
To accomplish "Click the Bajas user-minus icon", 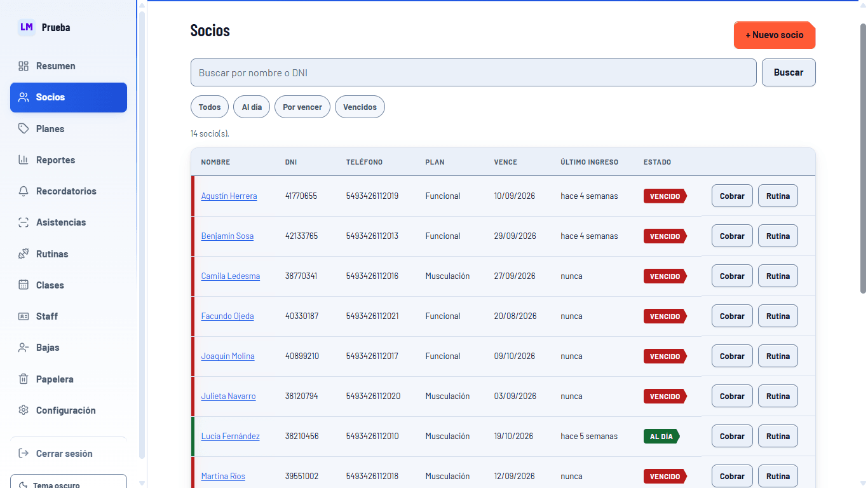I will click(24, 348).
